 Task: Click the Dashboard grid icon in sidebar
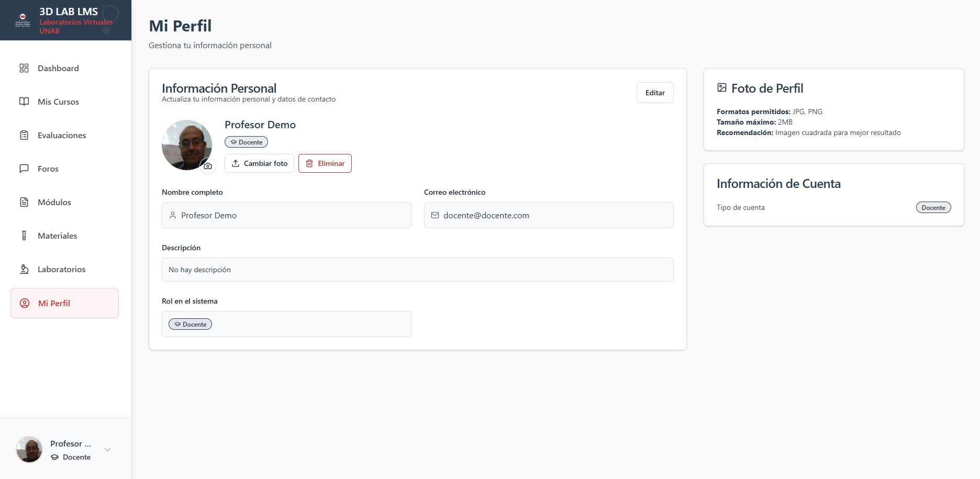pos(24,68)
